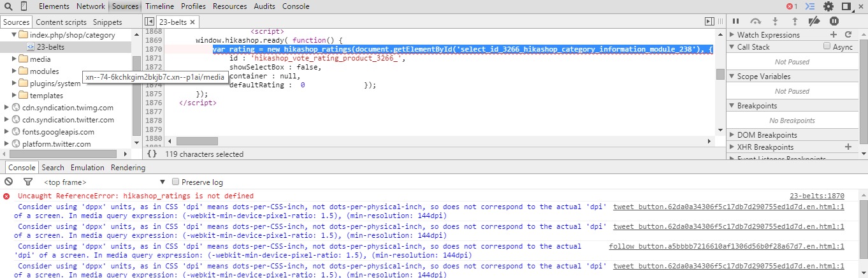Open the console filter funnel
The width and height of the screenshot is (868, 278).
pyautogui.click(x=28, y=182)
